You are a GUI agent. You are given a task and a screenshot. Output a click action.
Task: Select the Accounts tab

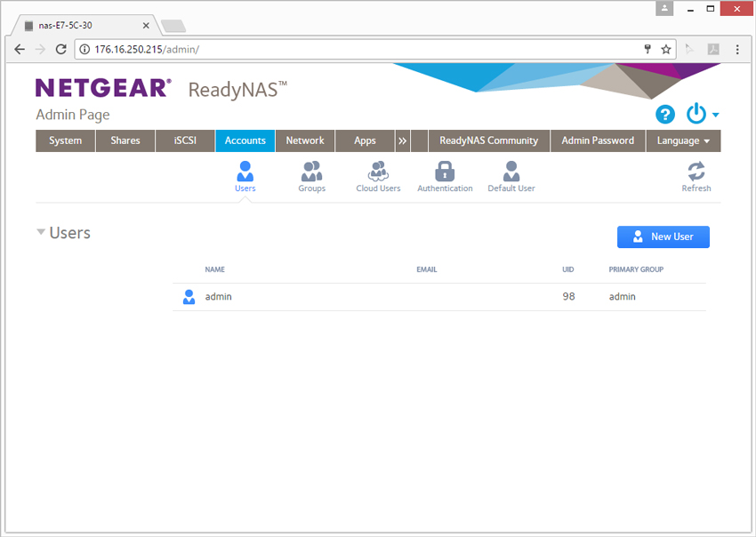[245, 140]
